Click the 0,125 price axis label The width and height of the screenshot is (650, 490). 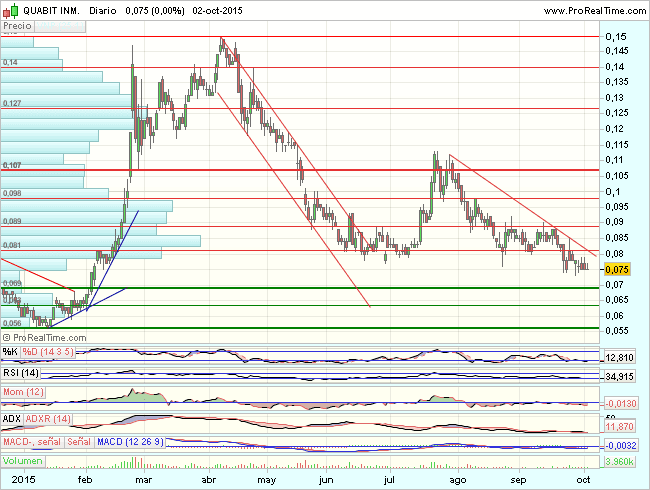tap(617, 113)
